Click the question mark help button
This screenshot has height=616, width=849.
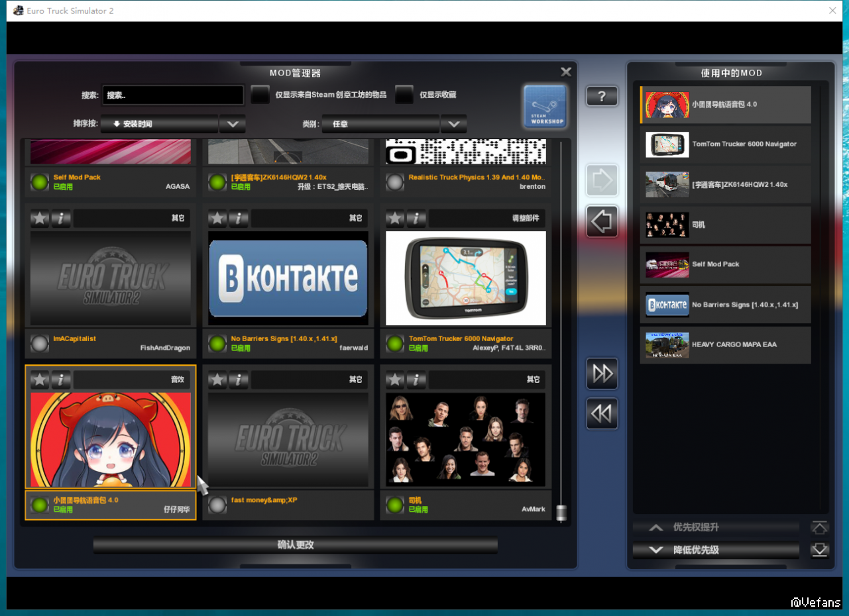[601, 96]
